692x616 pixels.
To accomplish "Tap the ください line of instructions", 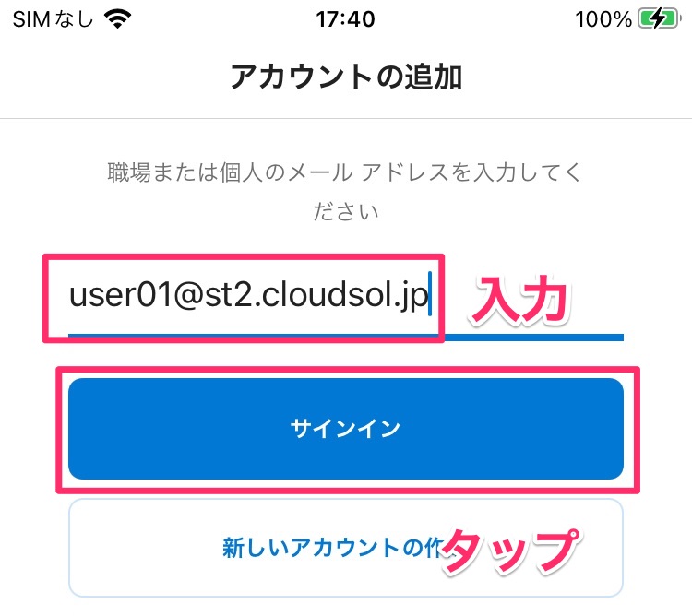I will click(x=346, y=211).
